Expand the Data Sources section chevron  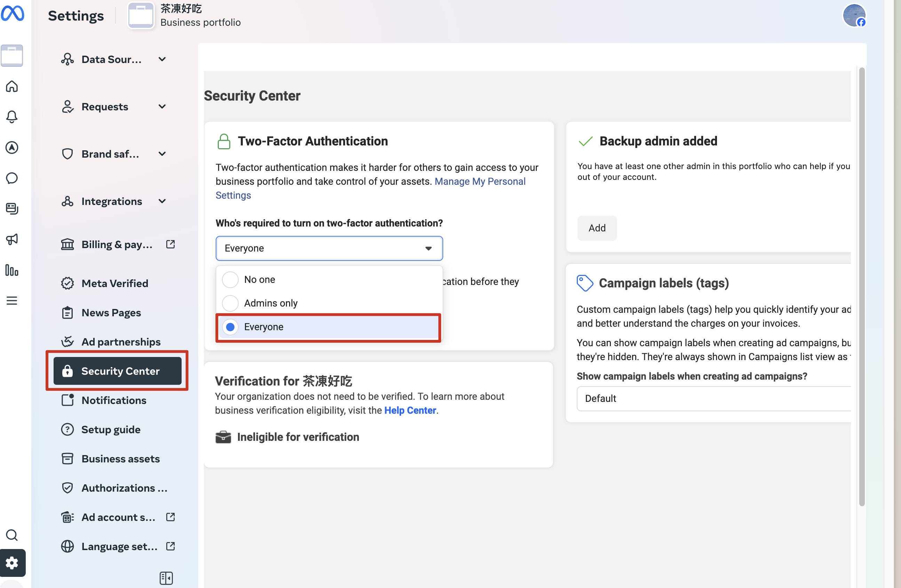coord(162,59)
